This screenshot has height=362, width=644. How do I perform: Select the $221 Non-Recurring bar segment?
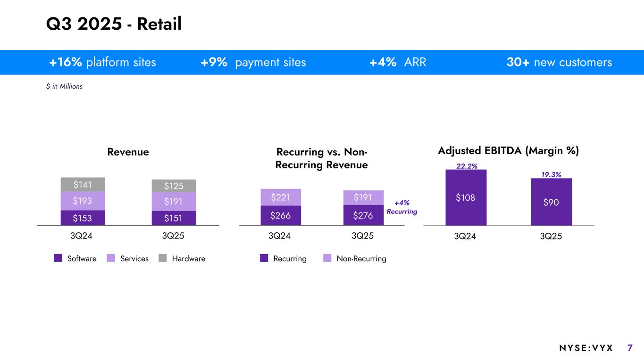click(x=281, y=197)
